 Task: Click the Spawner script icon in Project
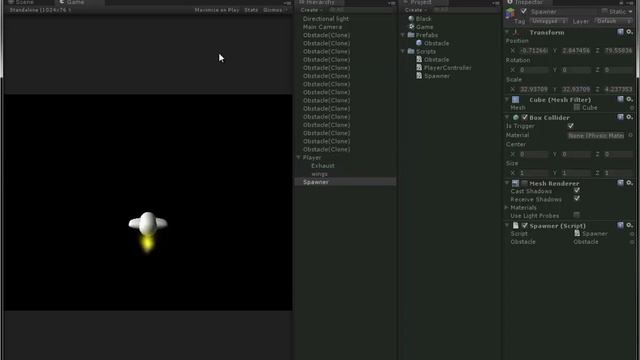tap(419, 76)
